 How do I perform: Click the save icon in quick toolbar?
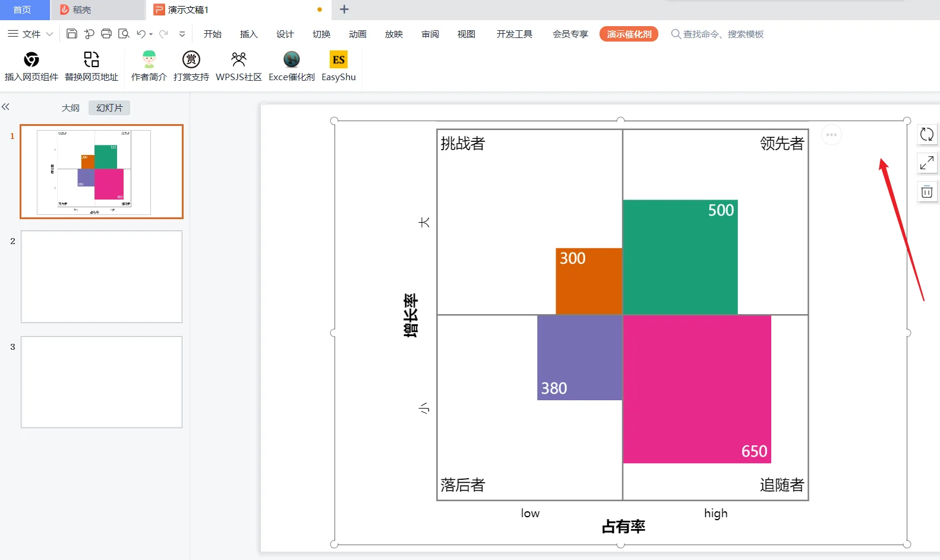[72, 34]
